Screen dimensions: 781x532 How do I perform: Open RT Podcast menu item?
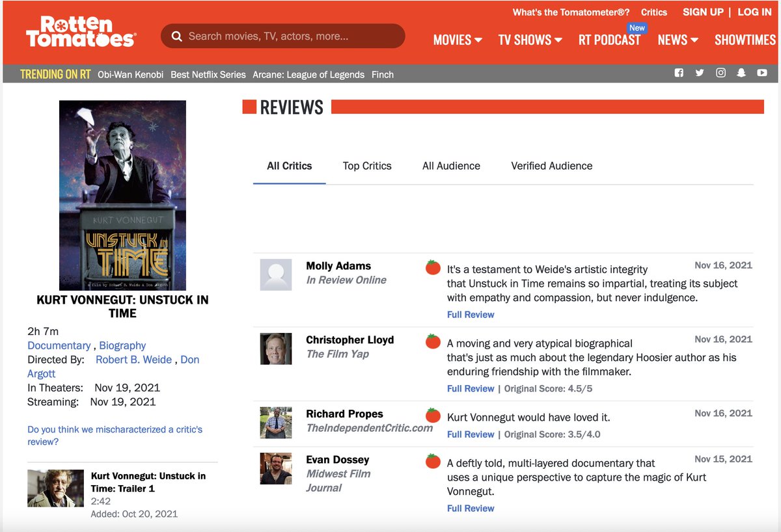click(609, 40)
